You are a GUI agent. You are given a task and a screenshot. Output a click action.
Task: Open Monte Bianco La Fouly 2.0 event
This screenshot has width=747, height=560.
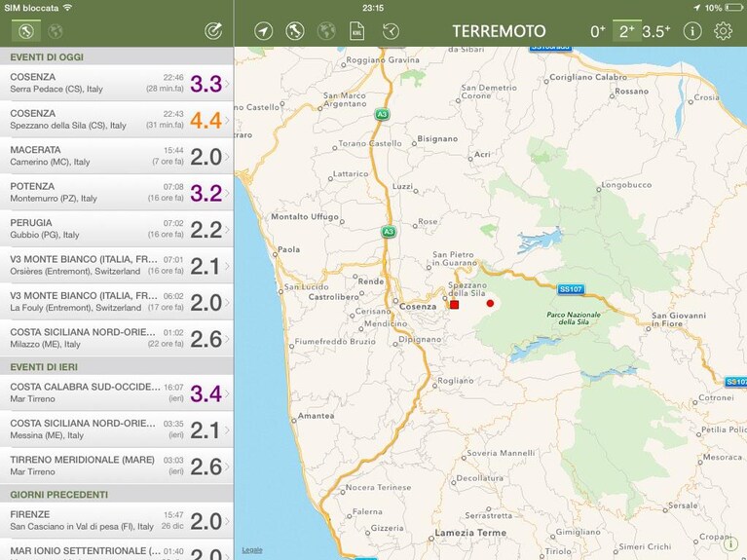117,302
